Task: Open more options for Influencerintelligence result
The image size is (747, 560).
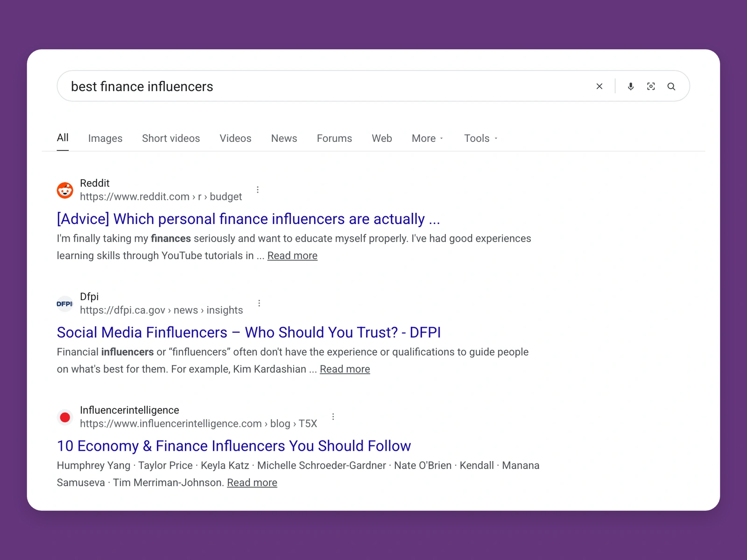Action: tap(333, 417)
